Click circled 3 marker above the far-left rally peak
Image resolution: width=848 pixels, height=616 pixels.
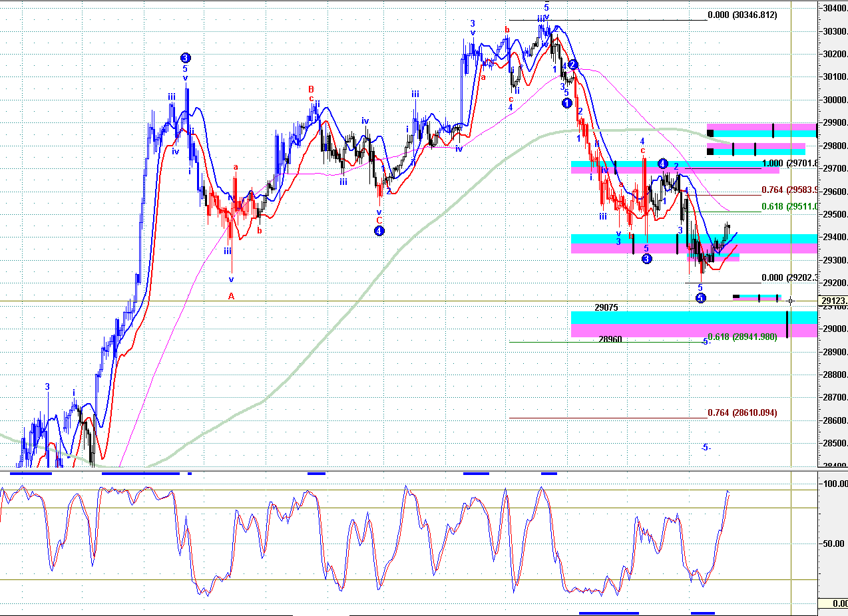point(185,58)
